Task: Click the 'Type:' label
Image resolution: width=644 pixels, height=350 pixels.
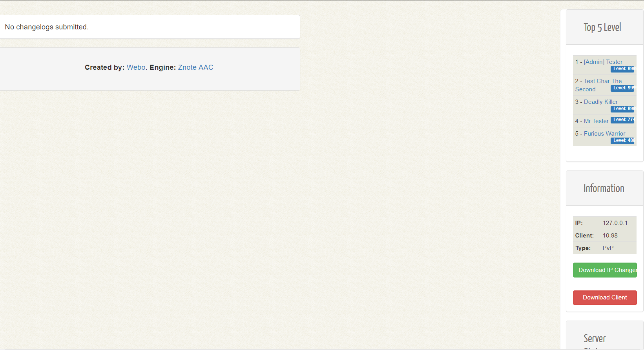Action: coord(583,248)
